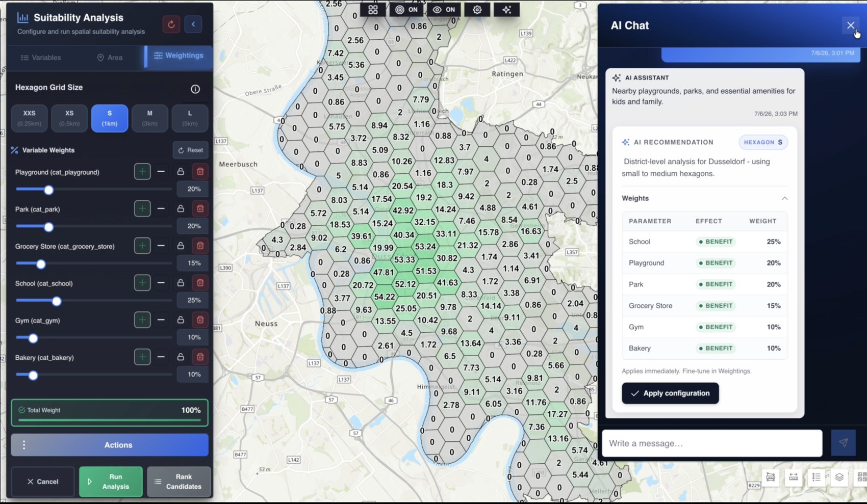
Task: Decrease Grocery Store weight with minus button
Action: coord(161,246)
